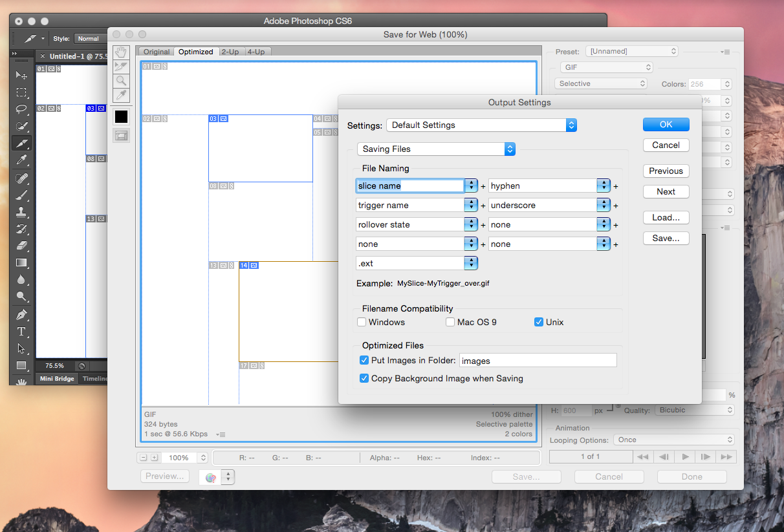Open the Looping Options dropdown set to Once
Image resolution: width=784 pixels, height=532 pixels.
(x=674, y=440)
